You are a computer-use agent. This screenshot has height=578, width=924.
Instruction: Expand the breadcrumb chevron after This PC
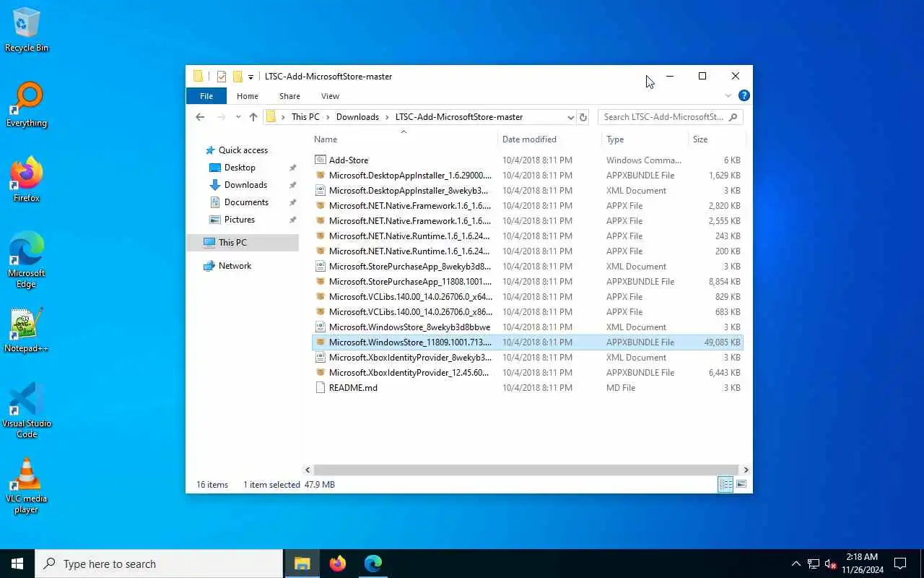click(x=328, y=117)
